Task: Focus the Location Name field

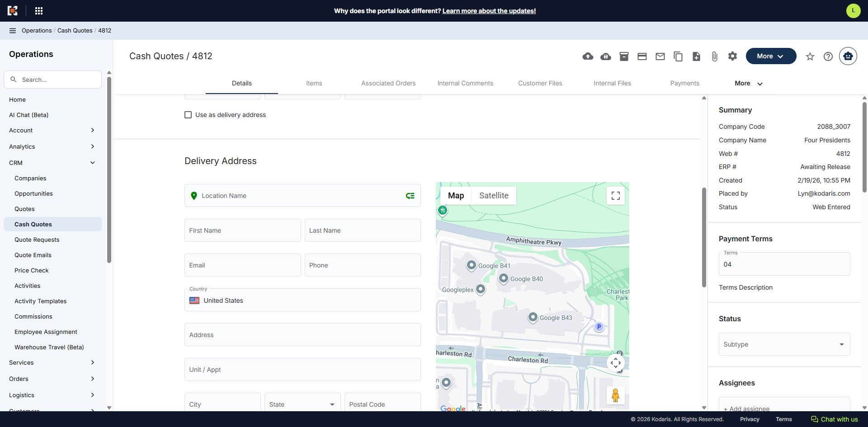Action: pyautogui.click(x=302, y=196)
